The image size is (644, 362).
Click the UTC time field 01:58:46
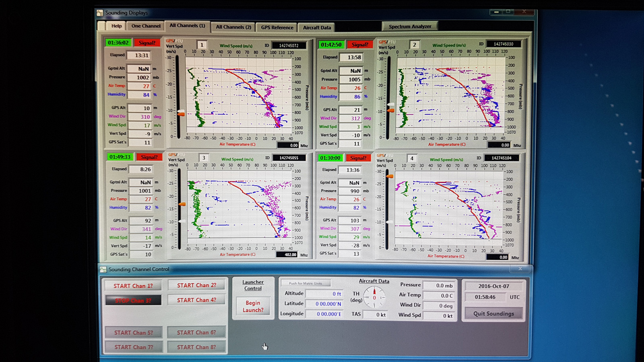(485, 297)
